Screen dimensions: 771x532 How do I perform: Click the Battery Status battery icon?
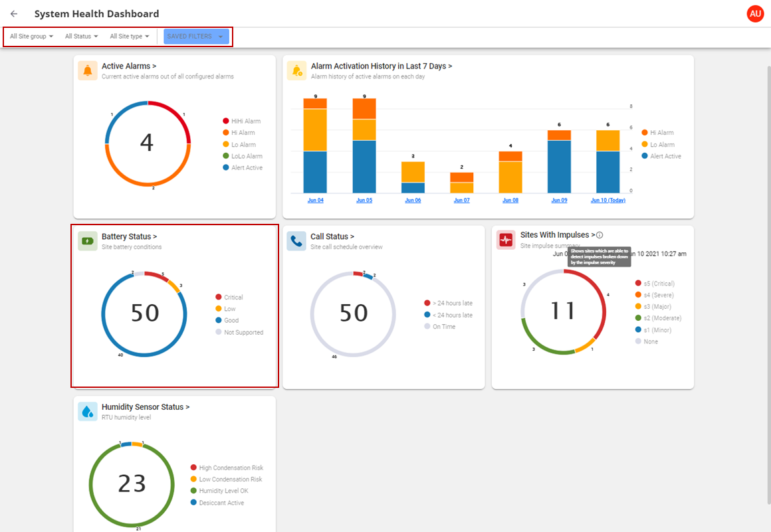point(88,240)
